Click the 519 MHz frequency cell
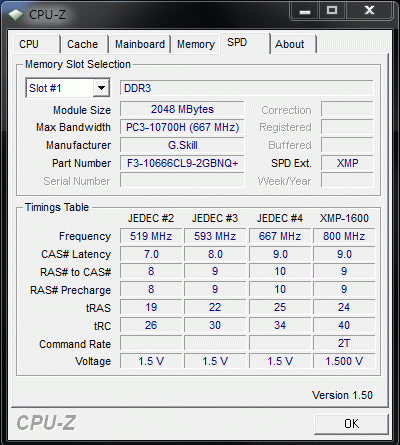The image size is (400, 445). 151,236
